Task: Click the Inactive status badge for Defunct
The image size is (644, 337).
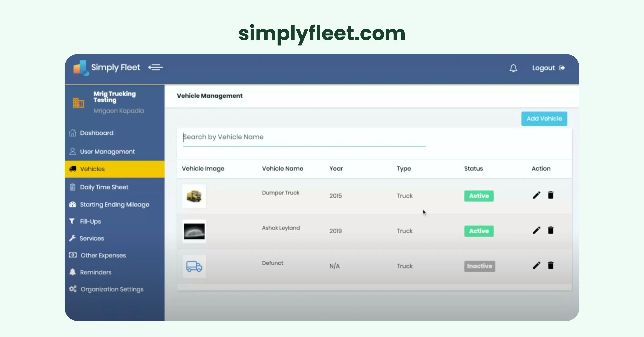Action: pos(479,266)
